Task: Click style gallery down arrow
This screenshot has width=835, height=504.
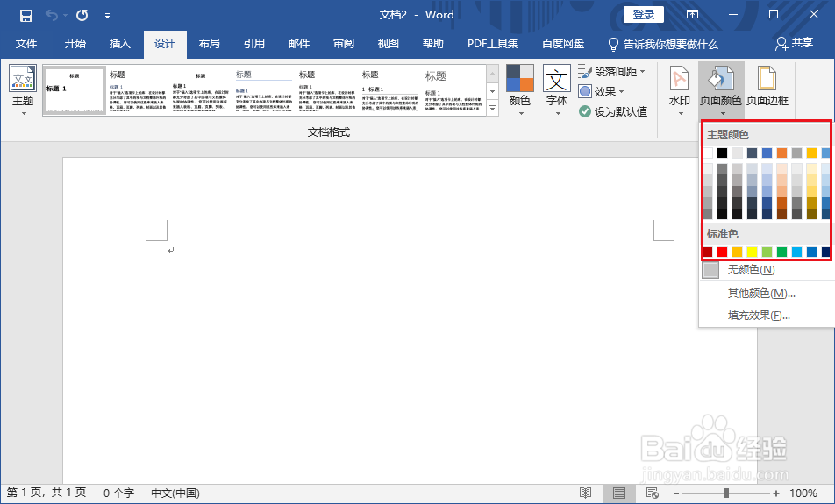Action: pos(493,91)
